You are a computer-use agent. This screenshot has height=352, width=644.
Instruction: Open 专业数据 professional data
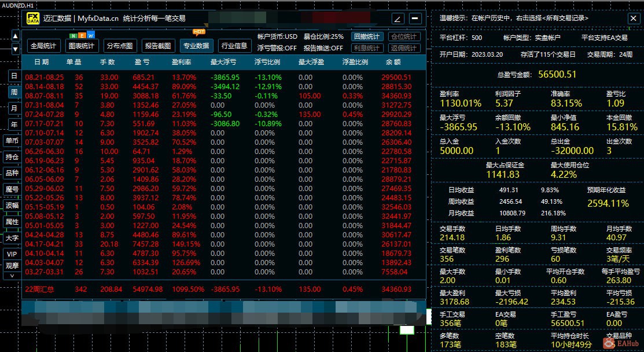196,46
